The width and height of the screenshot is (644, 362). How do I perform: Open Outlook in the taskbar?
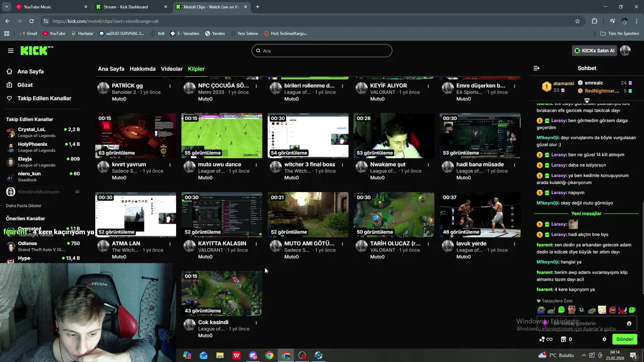pyautogui.click(x=203, y=355)
